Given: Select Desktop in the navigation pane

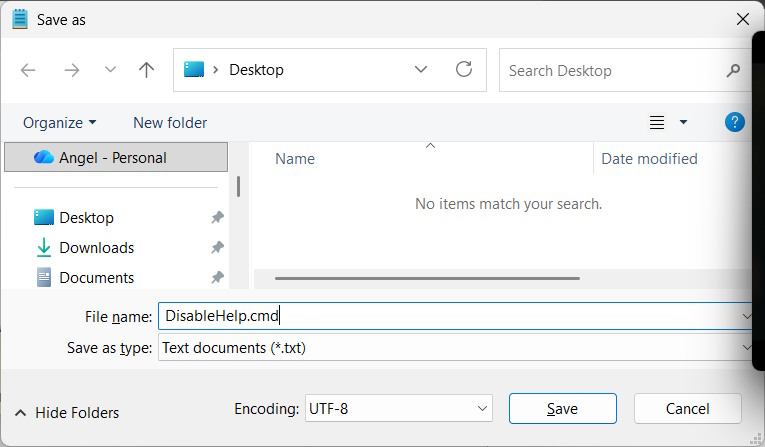Looking at the screenshot, I should coord(86,218).
